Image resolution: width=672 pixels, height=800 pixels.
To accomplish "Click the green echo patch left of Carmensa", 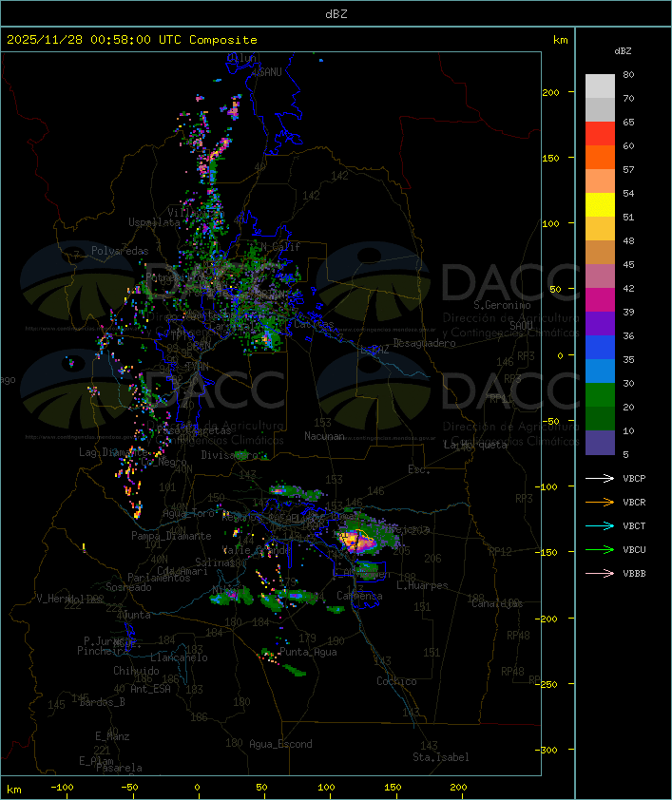I will point(336,609).
